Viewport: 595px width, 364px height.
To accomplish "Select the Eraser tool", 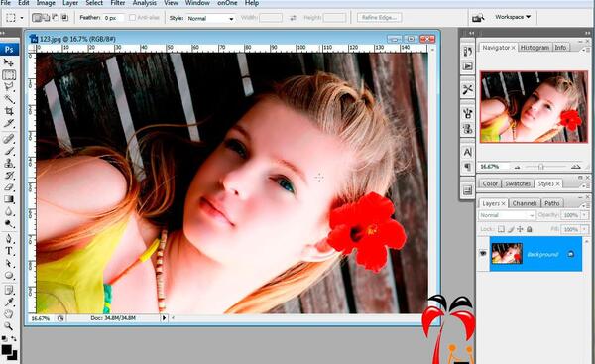I will click(x=8, y=187).
